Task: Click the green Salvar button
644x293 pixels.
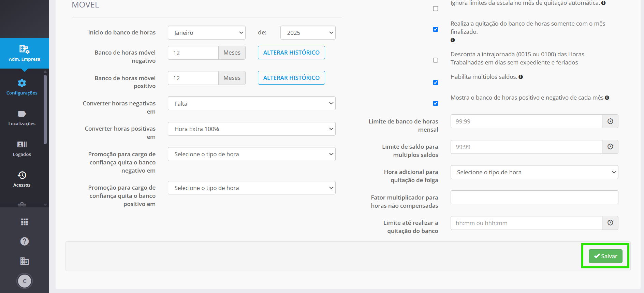Action: [x=605, y=256]
